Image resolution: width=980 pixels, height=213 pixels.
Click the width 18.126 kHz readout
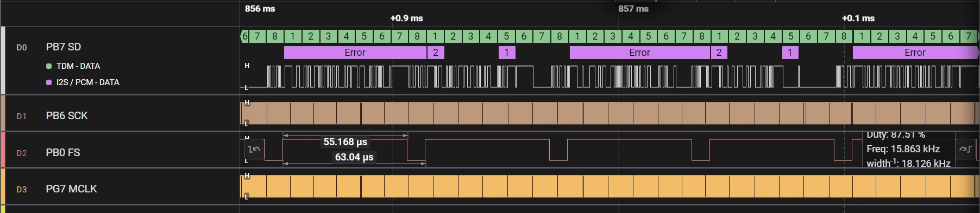[908, 163]
